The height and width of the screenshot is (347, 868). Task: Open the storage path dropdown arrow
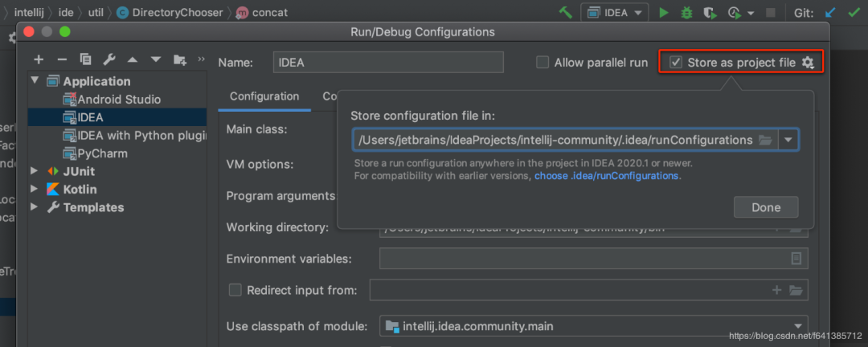[x=788, y=140]
